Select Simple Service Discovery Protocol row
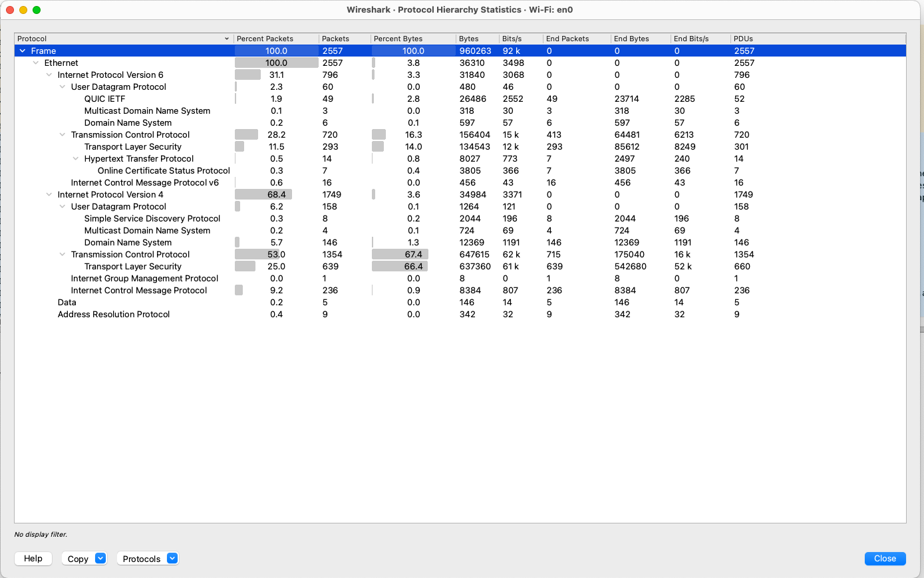 point(460,219)
